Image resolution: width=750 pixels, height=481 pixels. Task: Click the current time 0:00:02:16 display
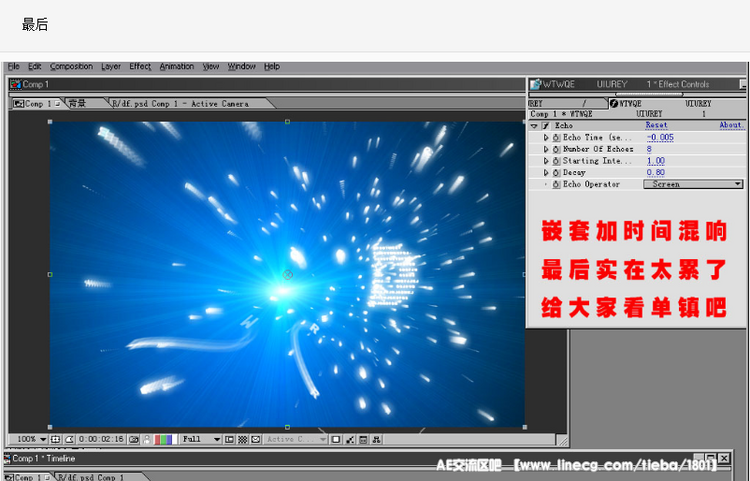[101, 439]
